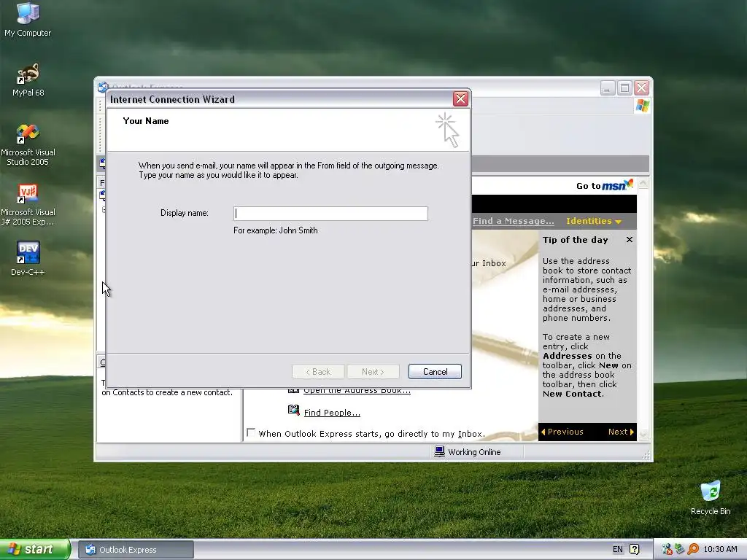The width and height of the screenshot is (747, 560).
Task: Click the Windows flag logo in Outlook Express
Action: [642, 106]
